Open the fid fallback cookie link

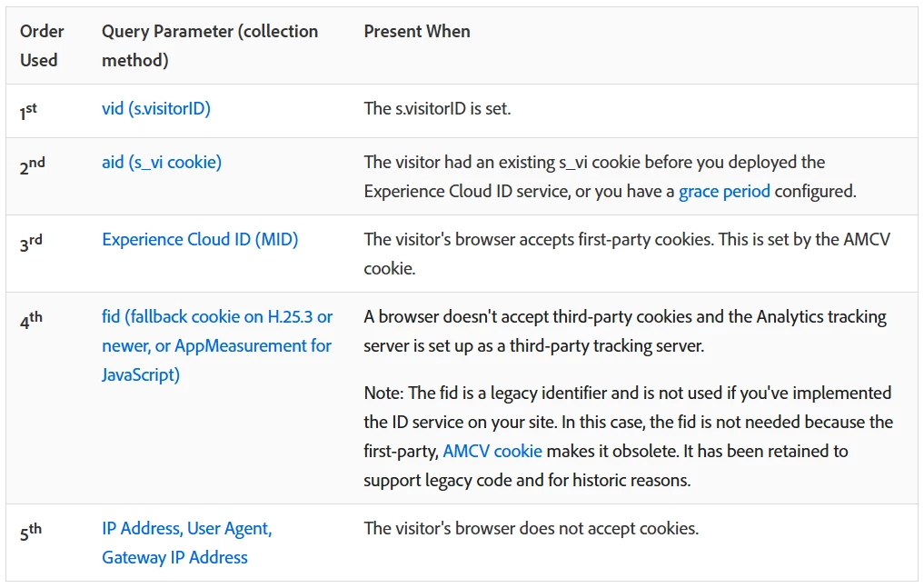tap(217, 346)
